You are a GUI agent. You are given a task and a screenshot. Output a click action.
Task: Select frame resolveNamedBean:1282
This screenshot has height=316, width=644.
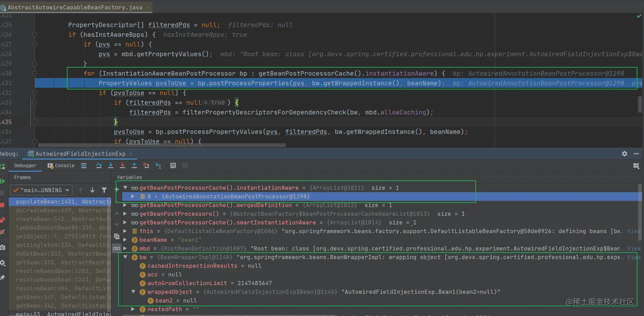(x=60, y=271)
